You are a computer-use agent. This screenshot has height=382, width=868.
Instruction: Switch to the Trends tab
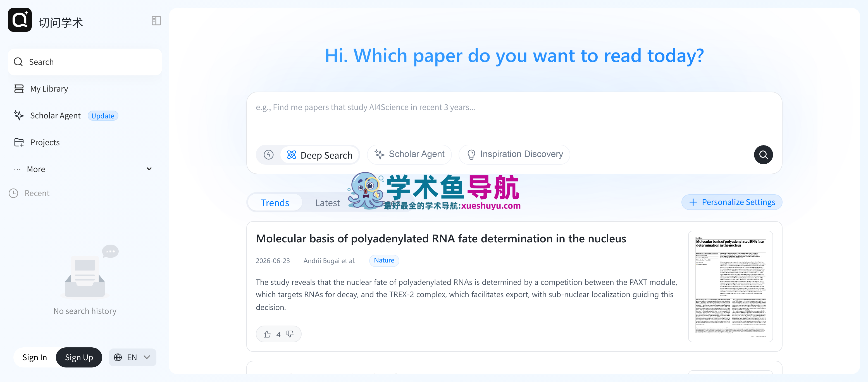[275, 202]
